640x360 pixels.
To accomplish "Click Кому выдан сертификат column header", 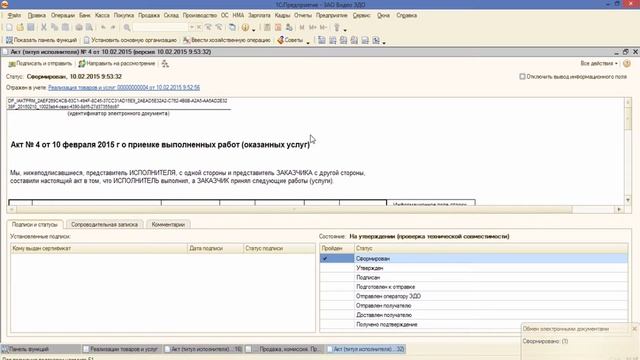I will pos(99,248).
